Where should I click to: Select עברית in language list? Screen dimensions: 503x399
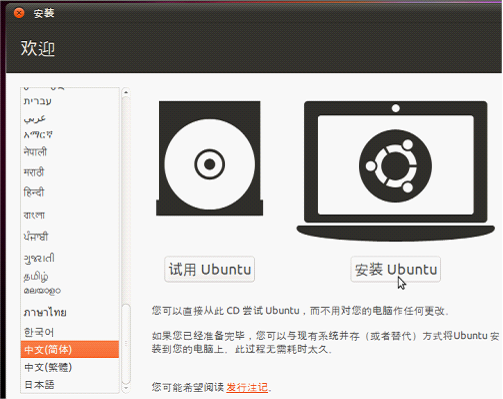tap(70, 101)
